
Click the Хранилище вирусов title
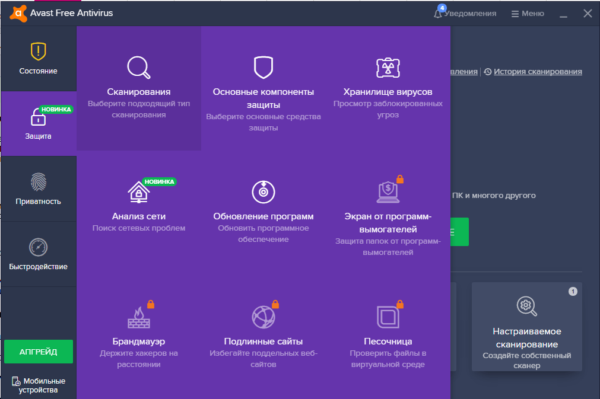point(388,92)
